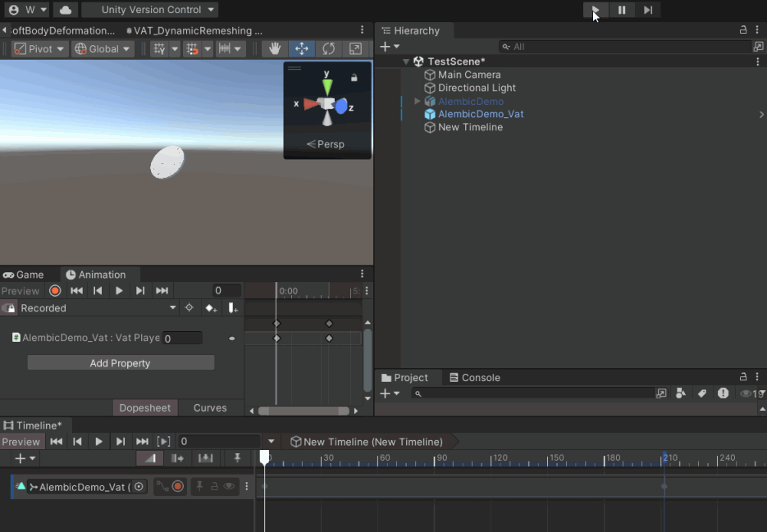Select AlembicDemo_Vat in Hierarchy
The width and height of the screenshot is (767, 532).
click(x=481, y=115)
